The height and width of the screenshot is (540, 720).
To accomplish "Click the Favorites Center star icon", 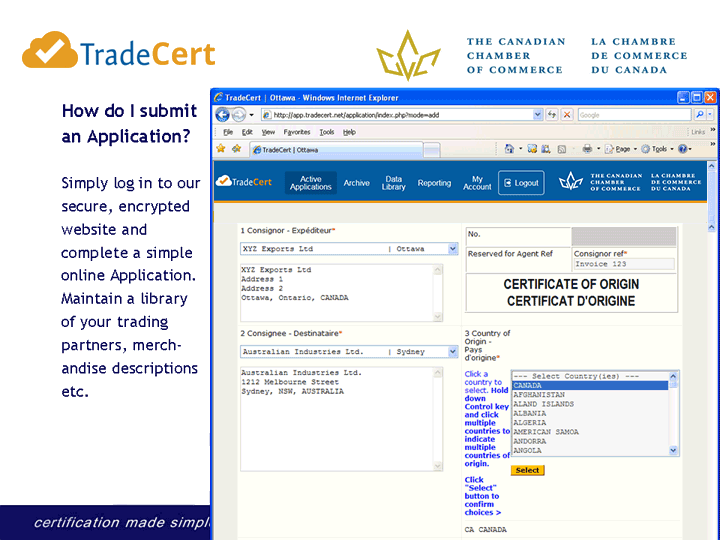I will coord(221,149).
